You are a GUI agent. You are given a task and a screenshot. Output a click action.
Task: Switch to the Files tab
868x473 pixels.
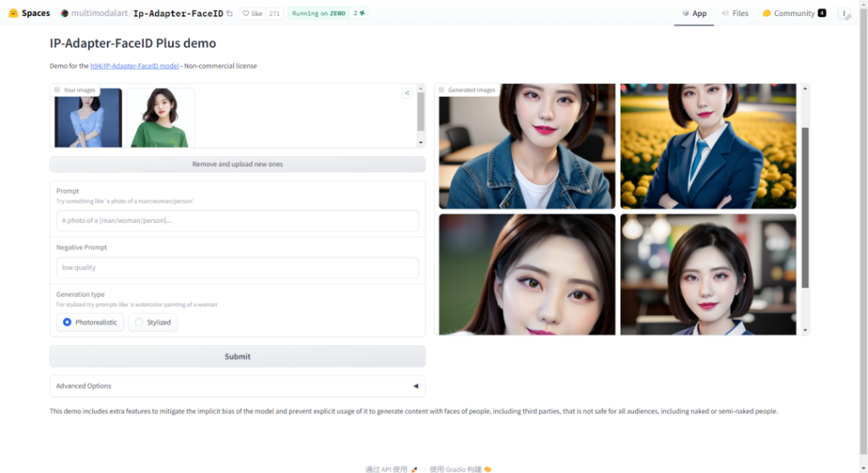click(735, 14)
